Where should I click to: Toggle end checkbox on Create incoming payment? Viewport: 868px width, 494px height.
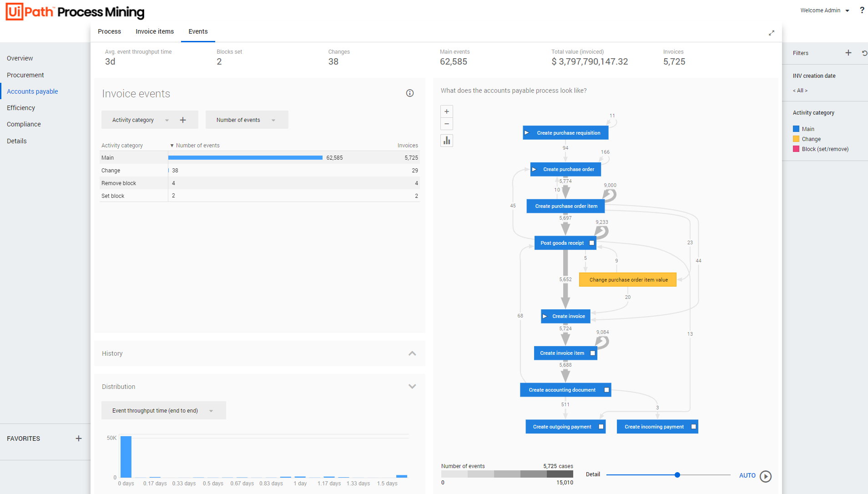pyautogui.click(x=693, y=427)
